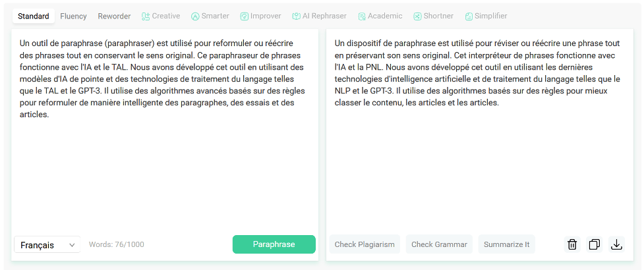Open the Français language dropdown
Image resolution: width=644 pixels, height=270 pixels.
(x=47, y=244)
